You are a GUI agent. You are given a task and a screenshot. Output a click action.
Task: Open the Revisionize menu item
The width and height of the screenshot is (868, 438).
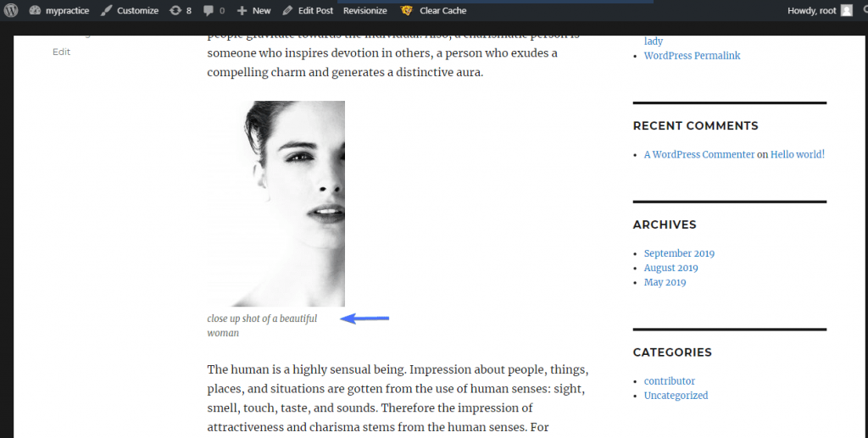[364, 10]
